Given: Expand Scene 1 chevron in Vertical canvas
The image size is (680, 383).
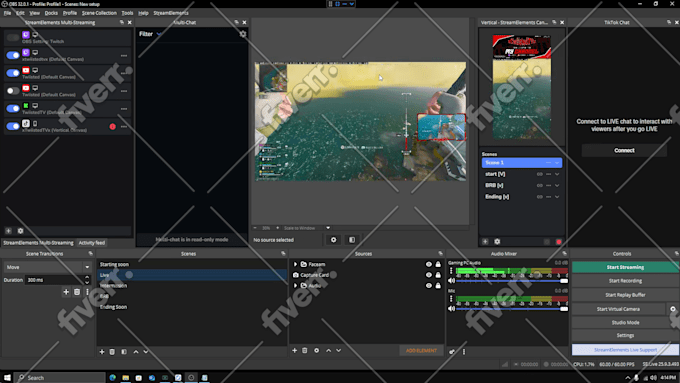Looking at the screenshot, I should click(x=557, y=163).
